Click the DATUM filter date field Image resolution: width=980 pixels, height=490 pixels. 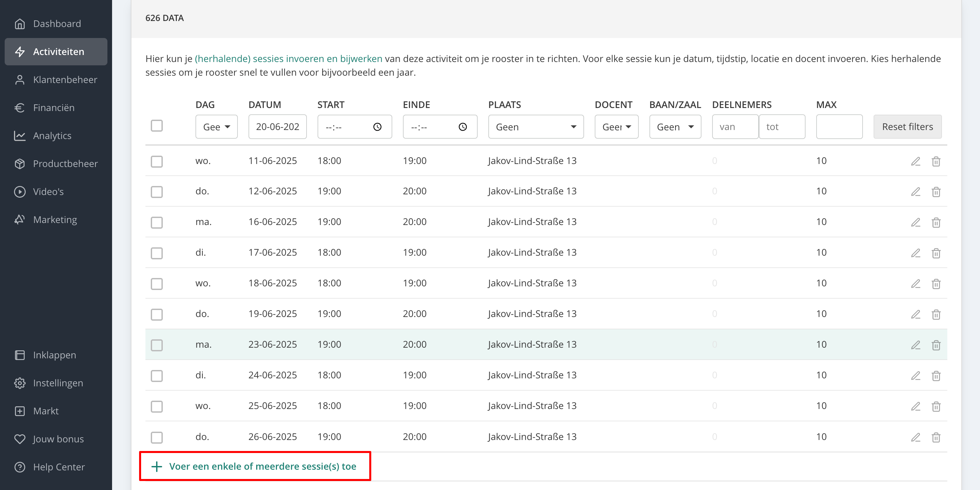[x=277, y=127]
